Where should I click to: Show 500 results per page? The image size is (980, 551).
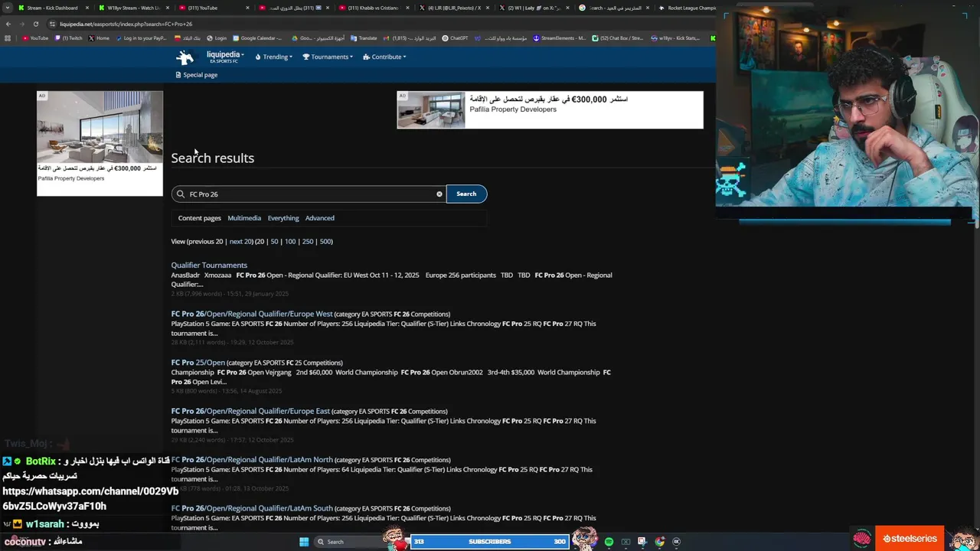[x=325, y=241]
